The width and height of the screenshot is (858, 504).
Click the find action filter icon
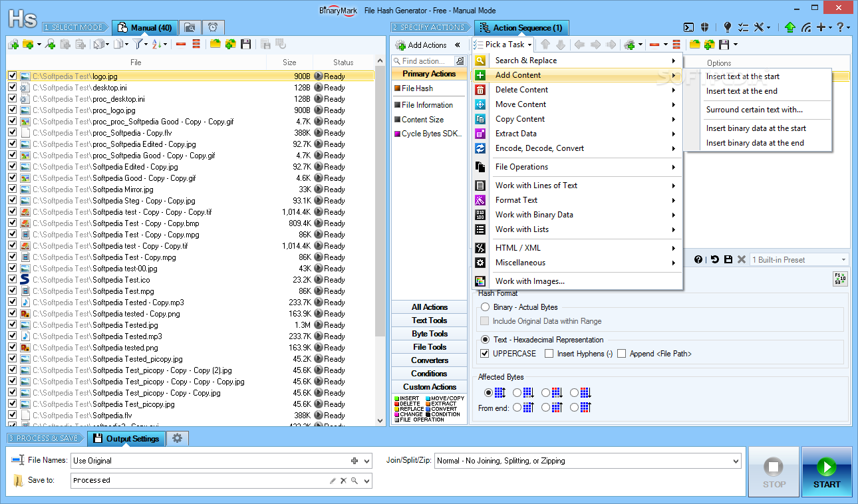tap(460, 61)
